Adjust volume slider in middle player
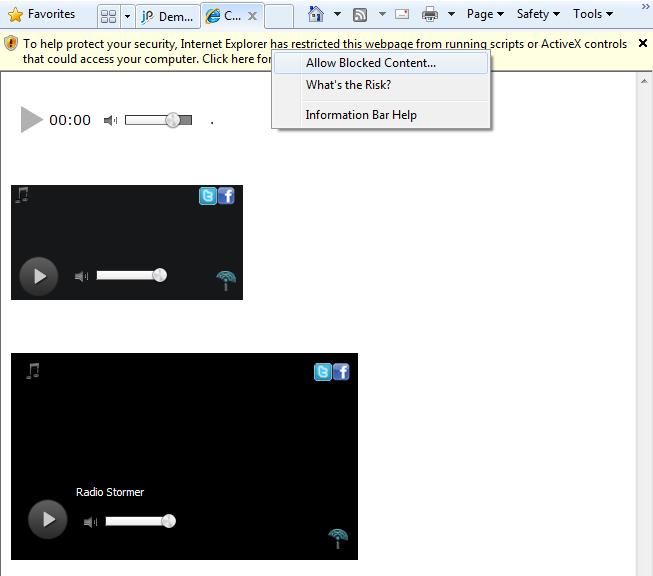653x576 pixels. 132,275
